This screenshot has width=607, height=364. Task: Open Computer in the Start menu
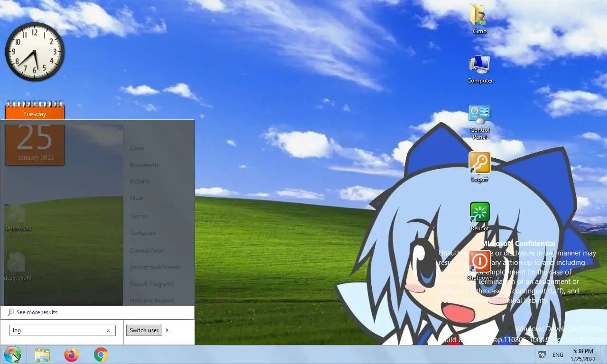(143, 233)
